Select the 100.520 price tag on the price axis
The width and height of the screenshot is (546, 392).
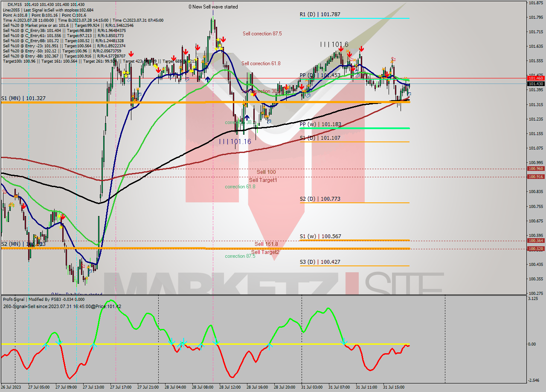click(536, 249)
